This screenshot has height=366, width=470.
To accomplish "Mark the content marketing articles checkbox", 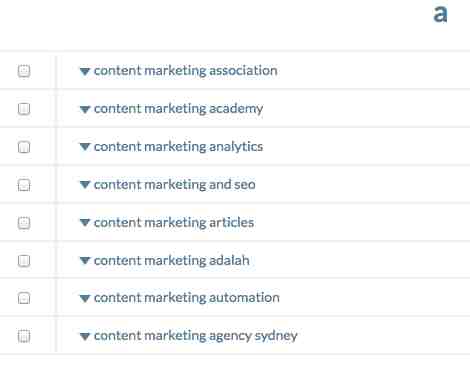I will point(24,223).
